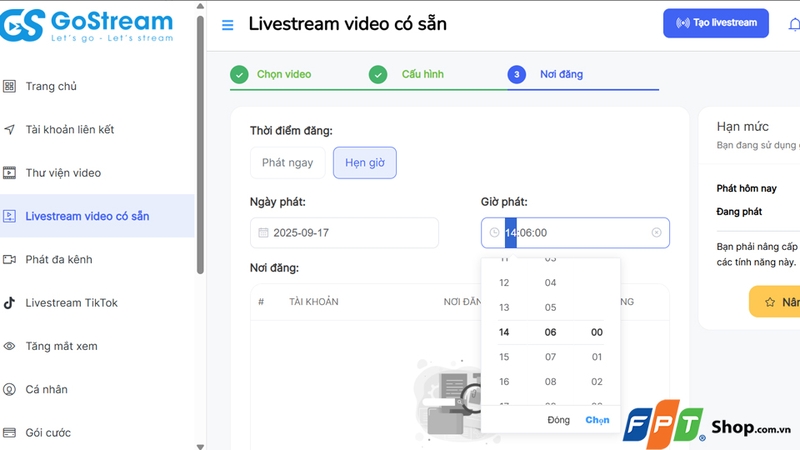Click the calendar icon in Ngày phát

263,233
